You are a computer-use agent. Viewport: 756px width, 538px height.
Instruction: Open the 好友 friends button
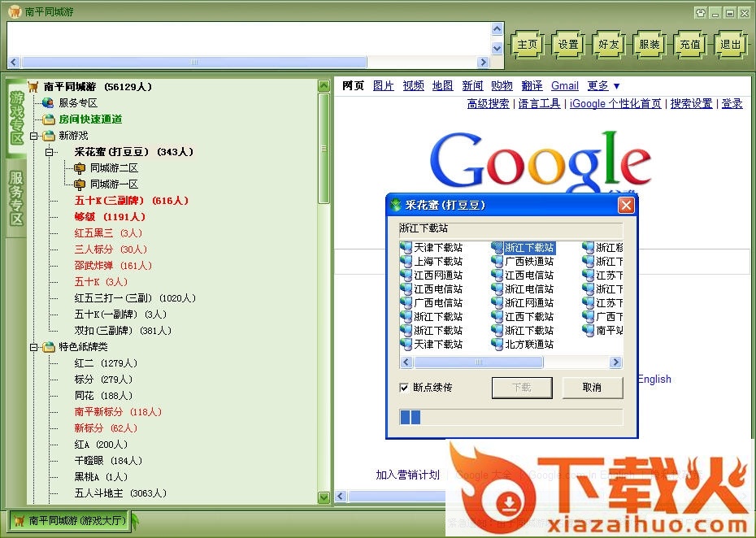pyautogui.click(x=609, y=45)
